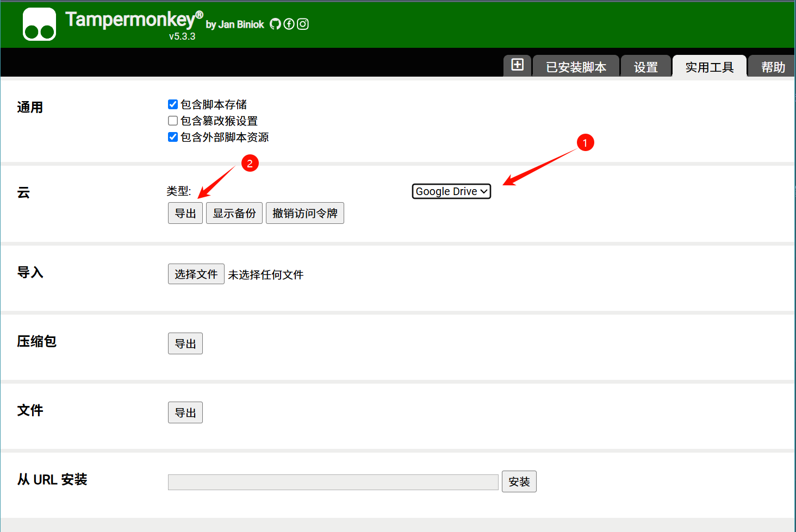The image size is (796, 532).
Task: Open the 帮助 tab
Action: [x=772, y=66]
